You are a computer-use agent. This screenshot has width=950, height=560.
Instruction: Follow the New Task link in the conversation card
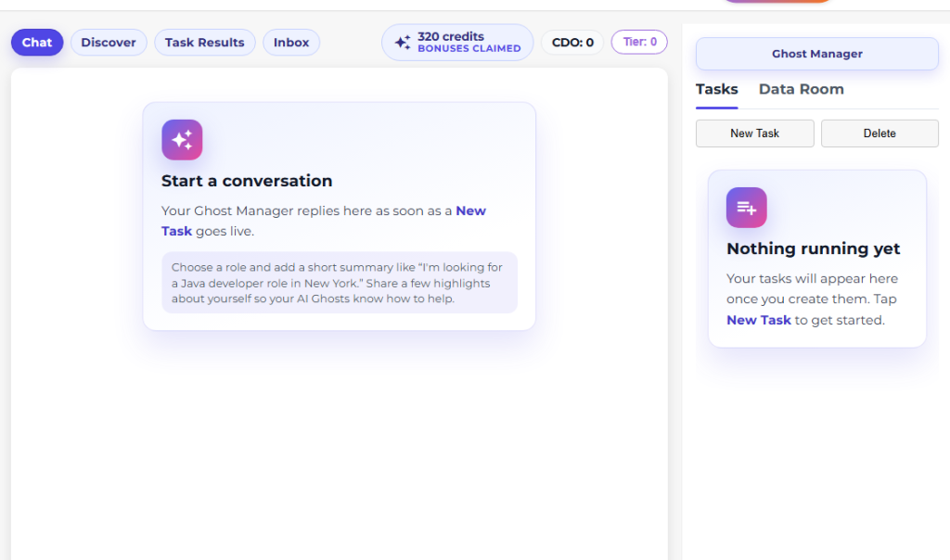[470, 211]
